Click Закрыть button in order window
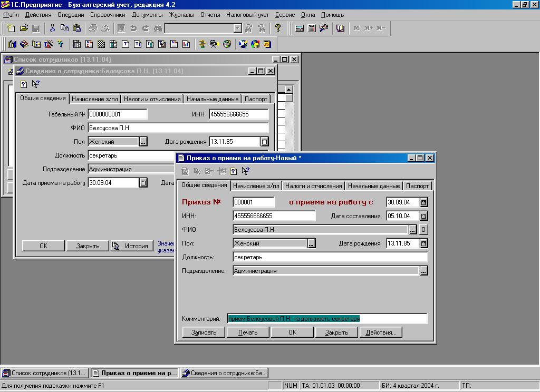Screen dimensions: 540x392 click(336, 332)
